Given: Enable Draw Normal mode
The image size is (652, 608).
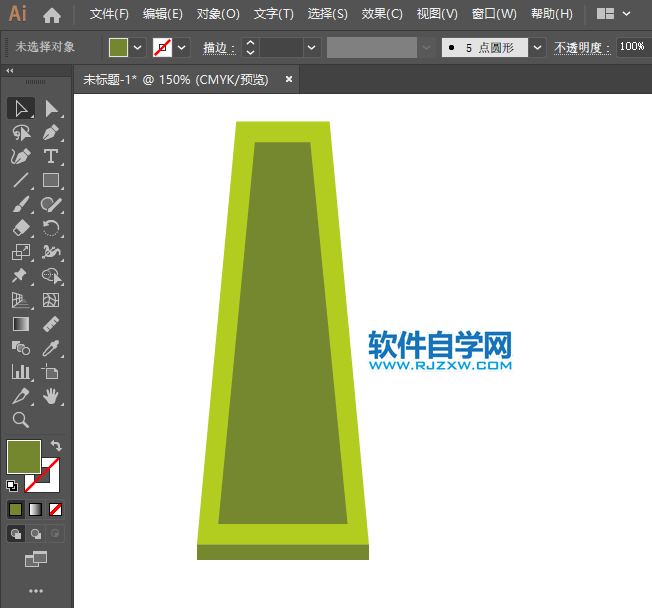Looking at the screenshot, I should 16,534.
